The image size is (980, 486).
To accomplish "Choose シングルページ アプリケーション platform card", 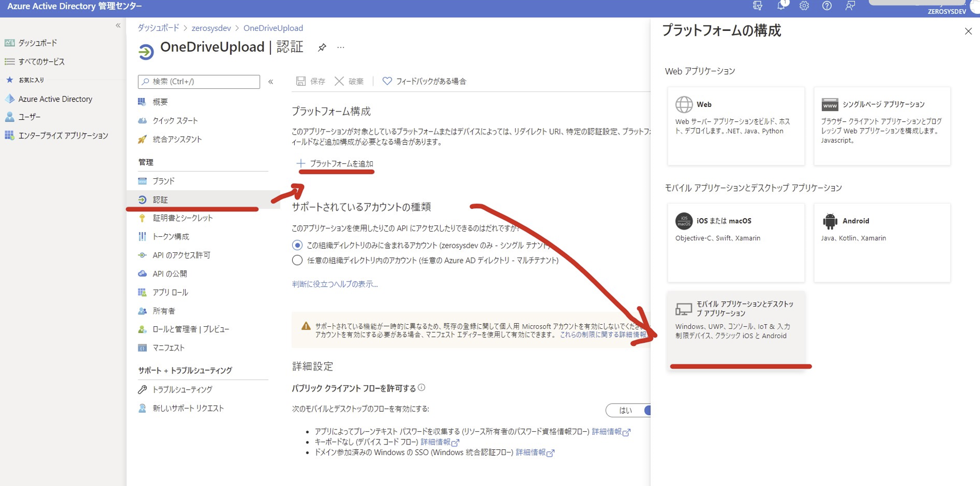I will click(x=882, y=126).
